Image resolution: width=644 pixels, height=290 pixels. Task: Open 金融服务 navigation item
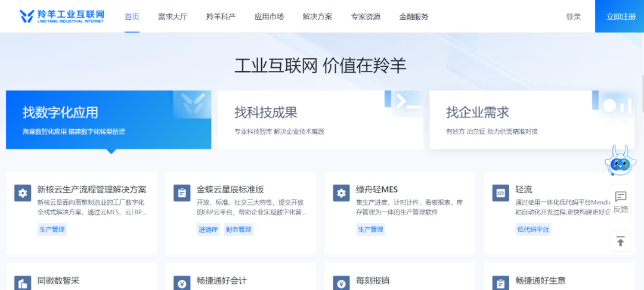point(414,17)
